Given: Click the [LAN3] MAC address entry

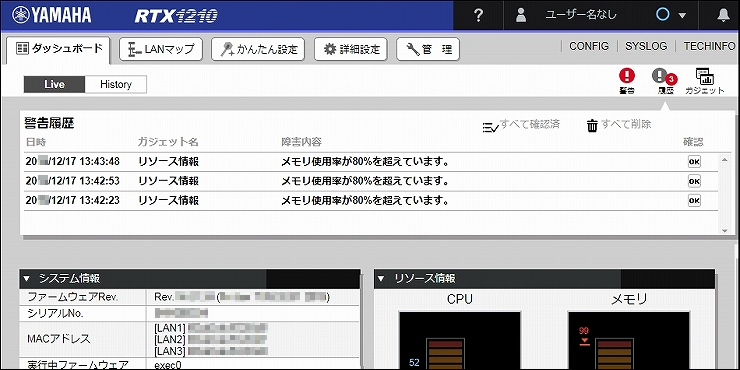Looking at the screenshot, I should click(x=211, y=351).
